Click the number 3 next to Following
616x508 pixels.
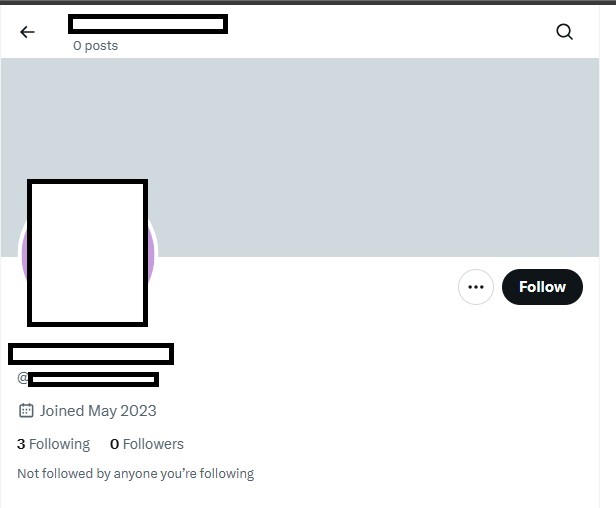[x=21, y=444]
